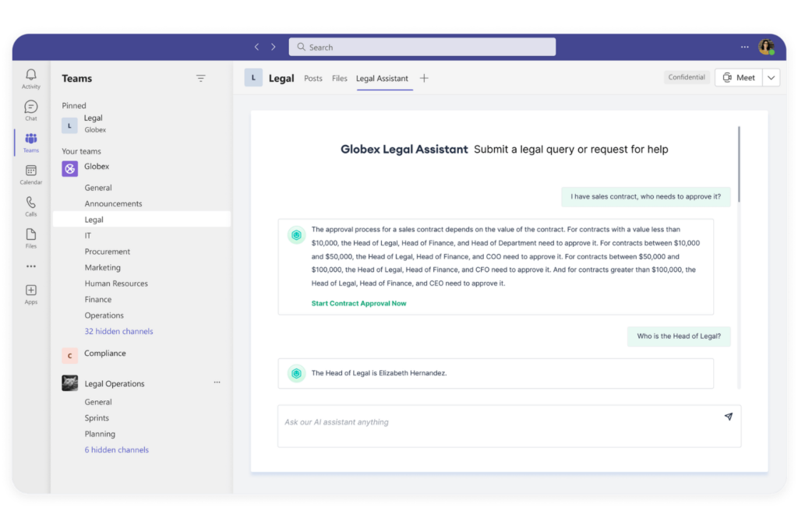Click the Search box
This screenshot has width=798, height=532.
click(x=422, y=47)
